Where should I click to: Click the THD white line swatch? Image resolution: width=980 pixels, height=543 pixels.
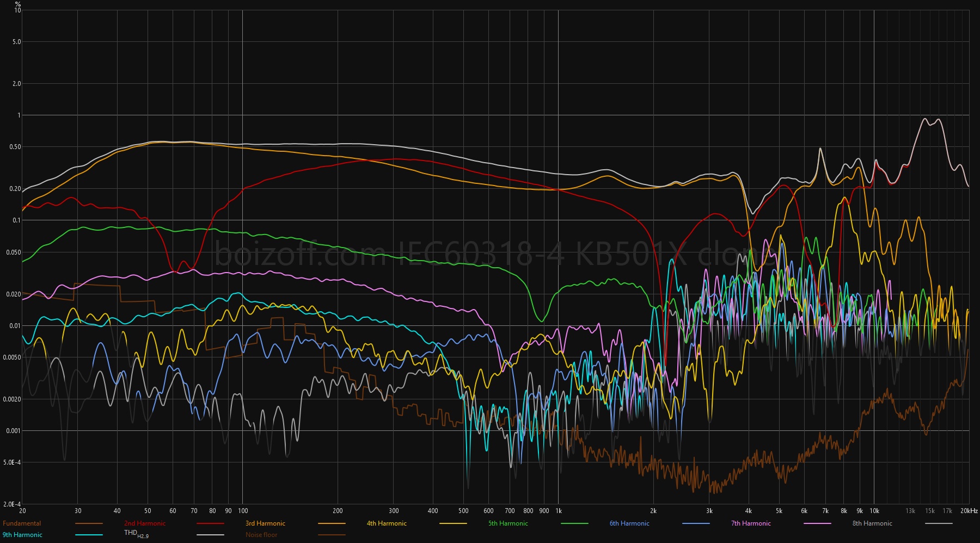tap(210, 535)
